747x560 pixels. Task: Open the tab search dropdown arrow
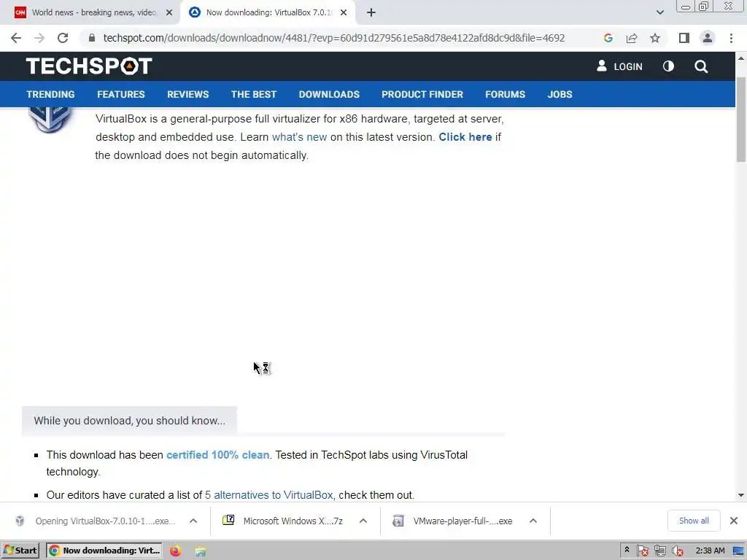point(659,12)
